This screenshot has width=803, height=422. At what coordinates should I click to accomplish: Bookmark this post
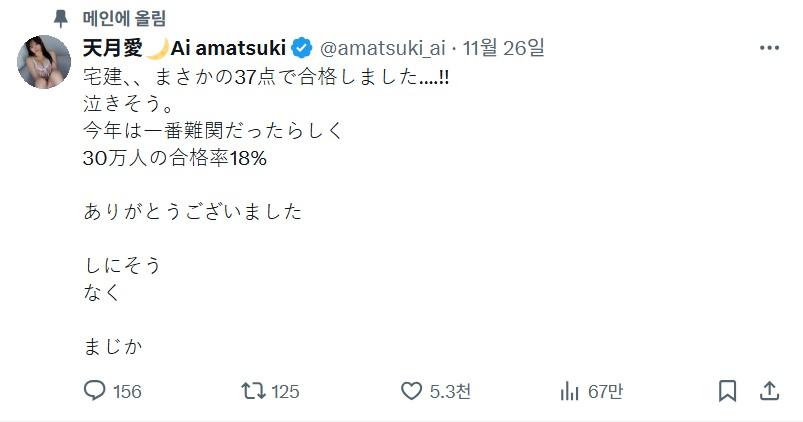728,390
